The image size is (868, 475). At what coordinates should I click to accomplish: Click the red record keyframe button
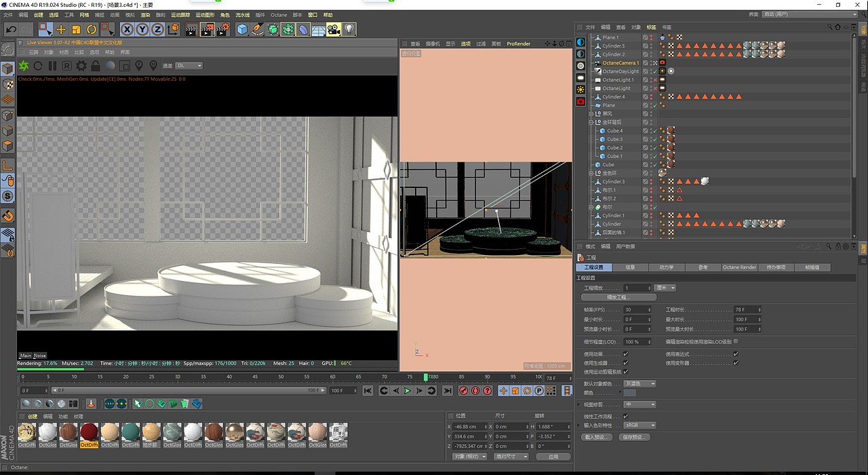tap(464, 391)
